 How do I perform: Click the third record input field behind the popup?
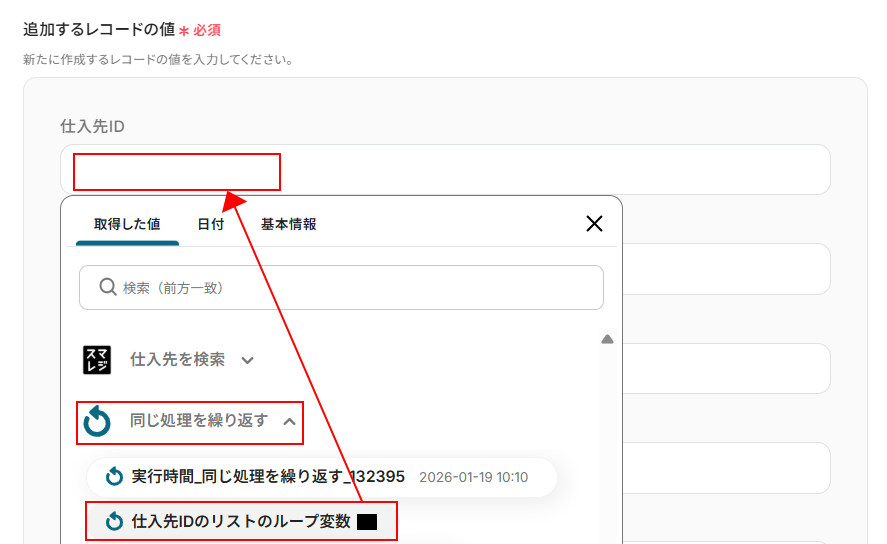(x=726, y=368)
